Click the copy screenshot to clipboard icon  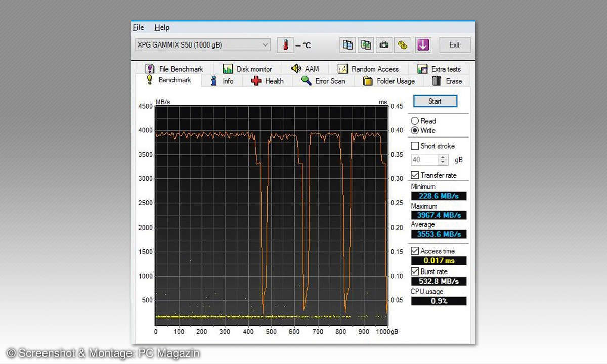pyautogui.click(x=366, y=45)
